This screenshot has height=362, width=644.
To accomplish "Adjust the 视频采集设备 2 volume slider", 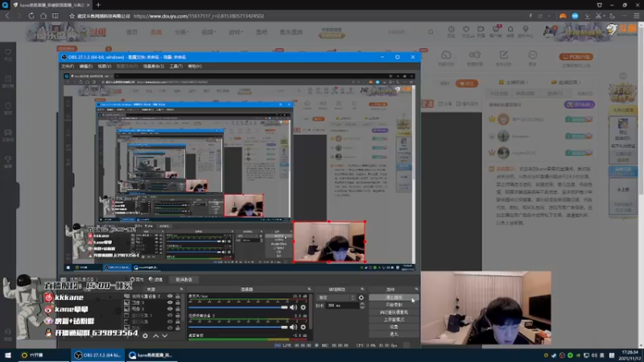I will [x=238, y=327].
